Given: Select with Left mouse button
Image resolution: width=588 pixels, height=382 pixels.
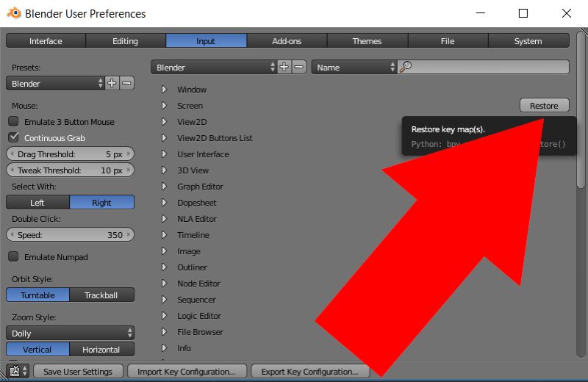Looking at the screenshot, I should pyautogui.click(x=37, y=203).
